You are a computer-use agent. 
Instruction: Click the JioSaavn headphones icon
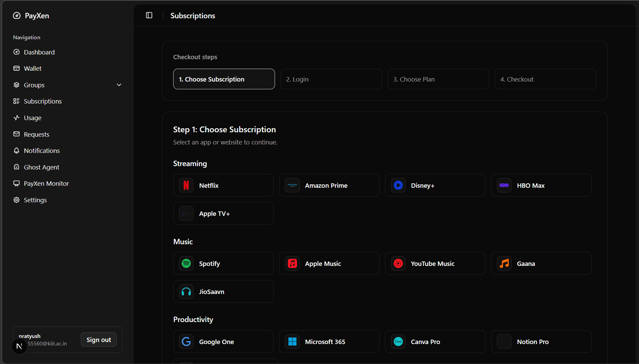[186, 292]
